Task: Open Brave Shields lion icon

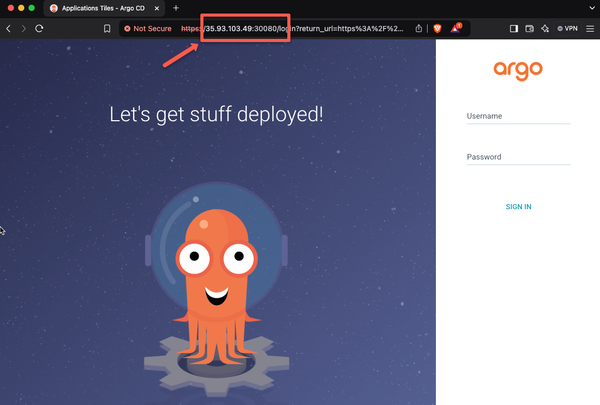Action: 438,29
